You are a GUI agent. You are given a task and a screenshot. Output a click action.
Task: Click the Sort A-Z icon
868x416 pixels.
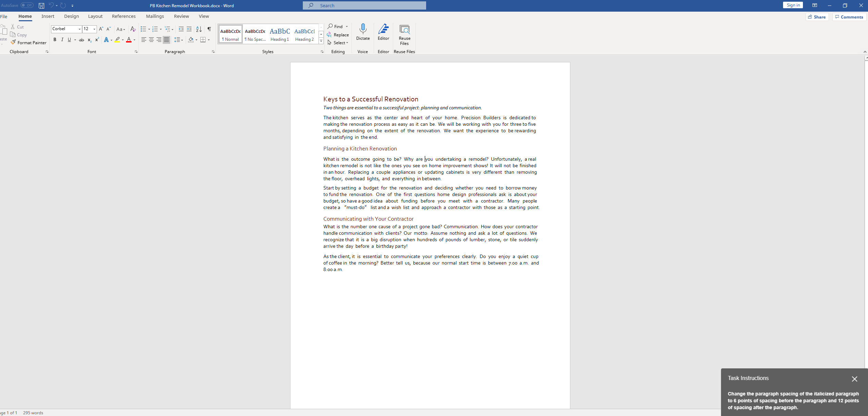coord(199,29)
